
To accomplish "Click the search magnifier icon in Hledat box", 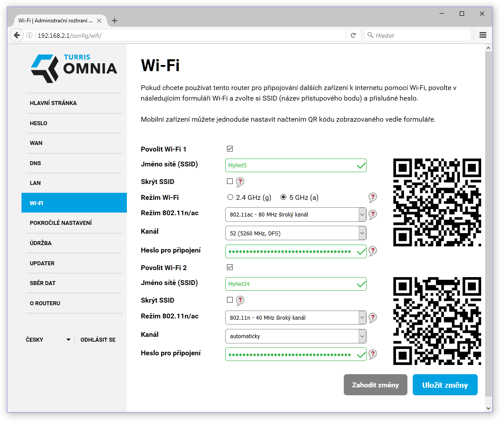I will click(x=370, y=35).
